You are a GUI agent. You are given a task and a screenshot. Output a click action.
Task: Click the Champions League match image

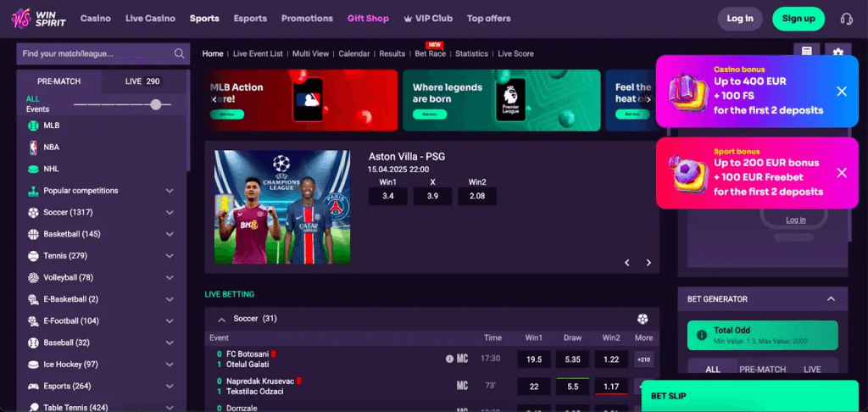pos(282,207)
